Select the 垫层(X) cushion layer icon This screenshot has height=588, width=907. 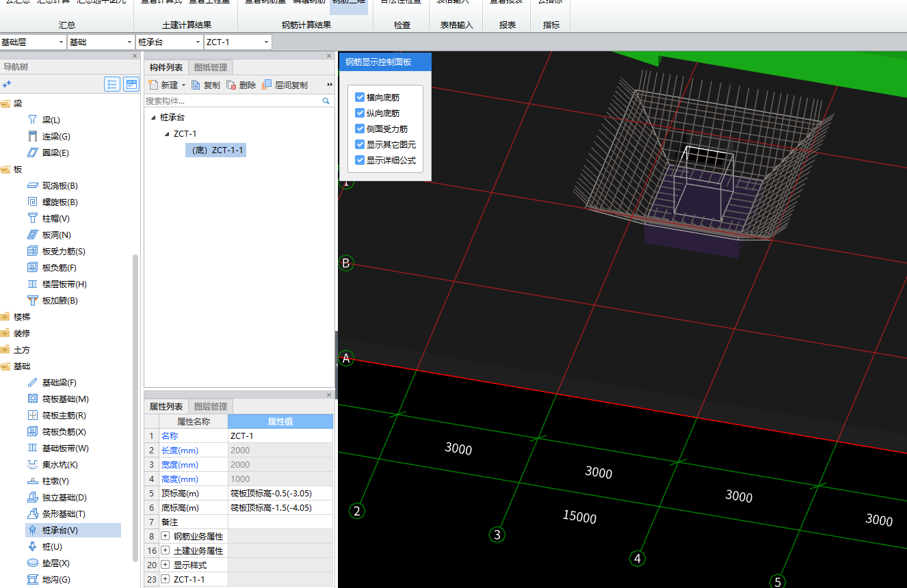[32, 563]
